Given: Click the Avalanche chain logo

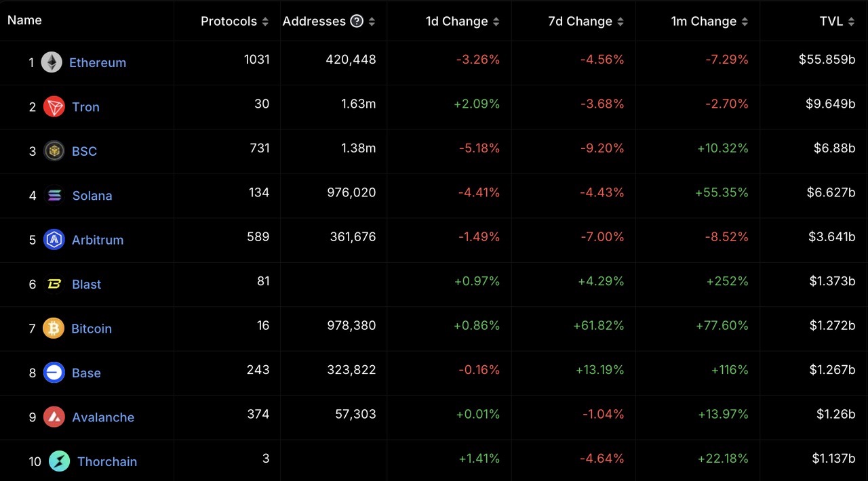Looking at the screenshot, I should 54,417.
